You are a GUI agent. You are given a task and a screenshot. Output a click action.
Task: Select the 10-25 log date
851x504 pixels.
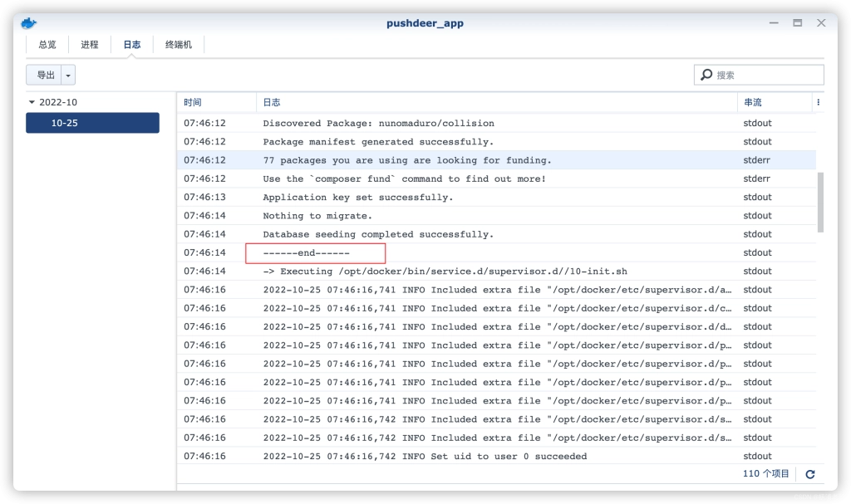pyautogui.click(x=92, y=123)
